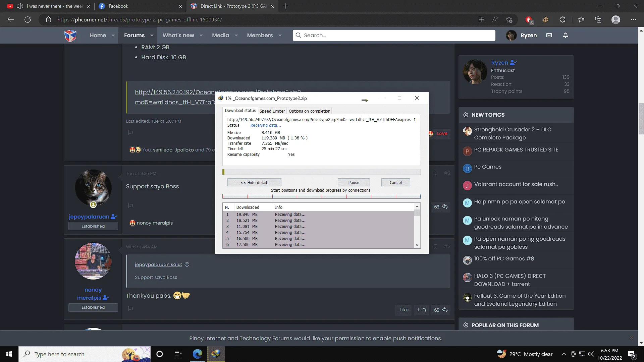Viewport: 644px width, 362px height.
Task: Switch to the Facebook browser tab
Action: (x=141, y=6)
